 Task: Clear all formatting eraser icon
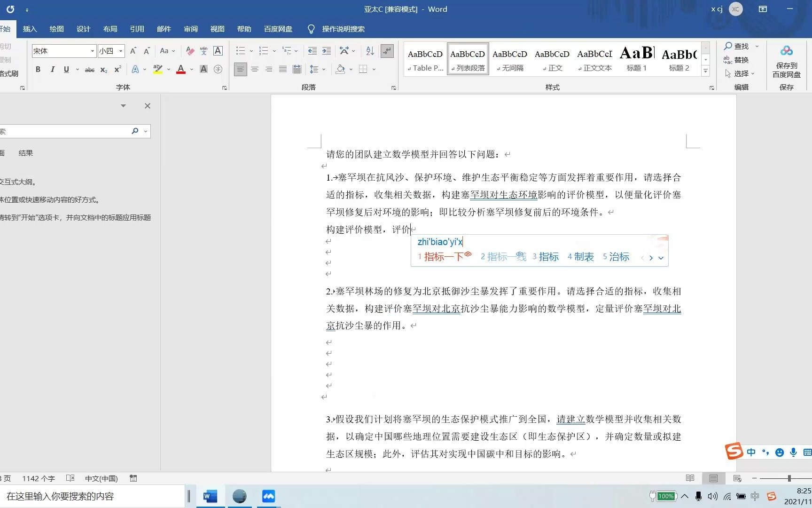coord(190,51)
